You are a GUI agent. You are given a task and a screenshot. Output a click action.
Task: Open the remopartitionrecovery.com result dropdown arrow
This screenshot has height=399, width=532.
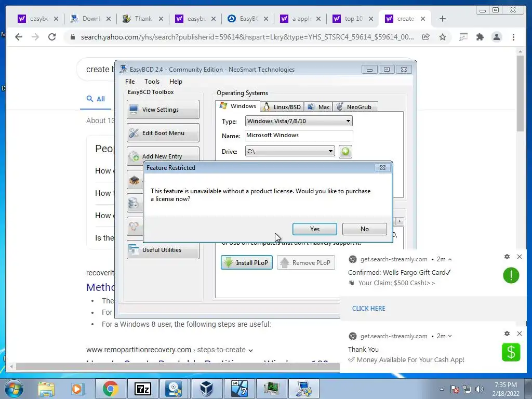pyautogui.click(x=250, y=350)
